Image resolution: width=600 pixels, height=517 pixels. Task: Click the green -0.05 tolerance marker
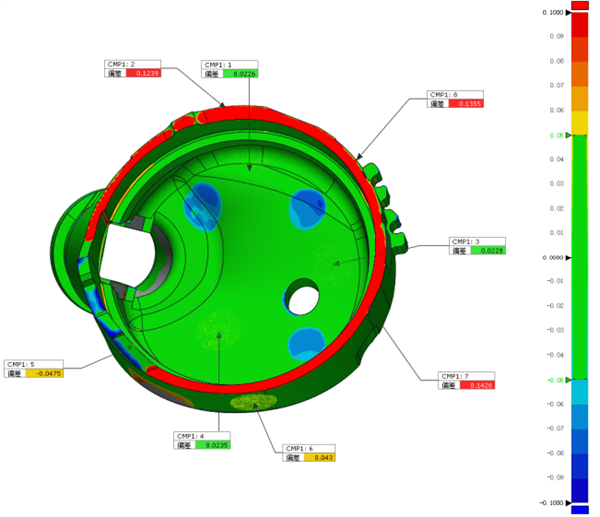[568, 380]
